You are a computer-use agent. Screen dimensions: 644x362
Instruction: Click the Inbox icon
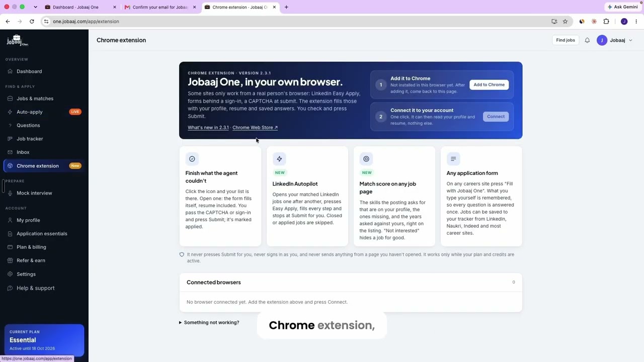(x=10, y=152)
